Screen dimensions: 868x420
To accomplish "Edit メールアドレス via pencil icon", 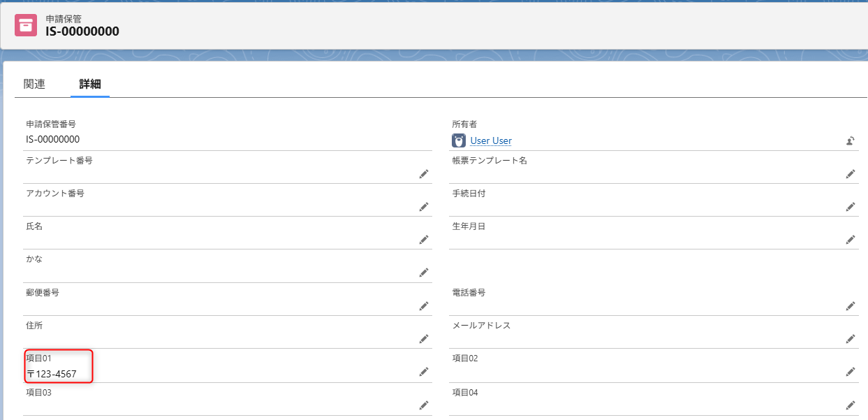I will point(850,339).
